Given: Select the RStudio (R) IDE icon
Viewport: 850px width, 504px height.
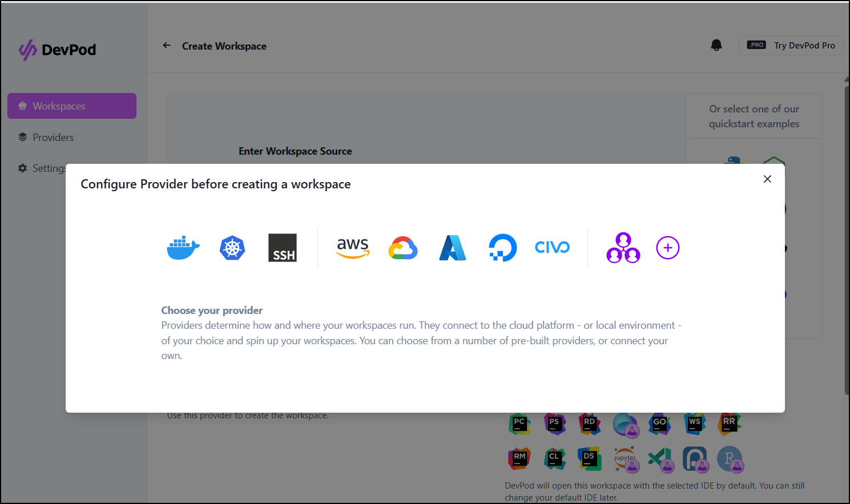Looking at the screenshot, I should [x=730, y=459].
